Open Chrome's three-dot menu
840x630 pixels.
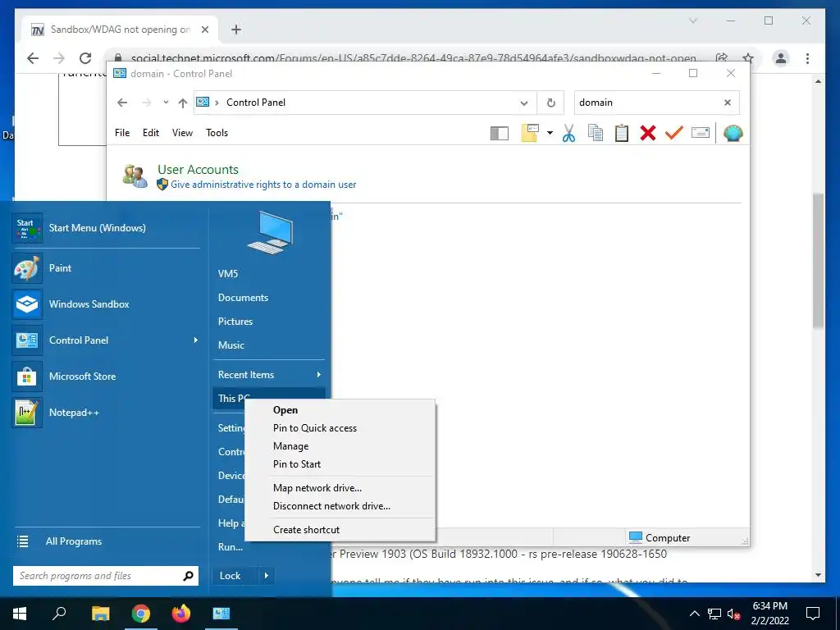click(807, 58)
